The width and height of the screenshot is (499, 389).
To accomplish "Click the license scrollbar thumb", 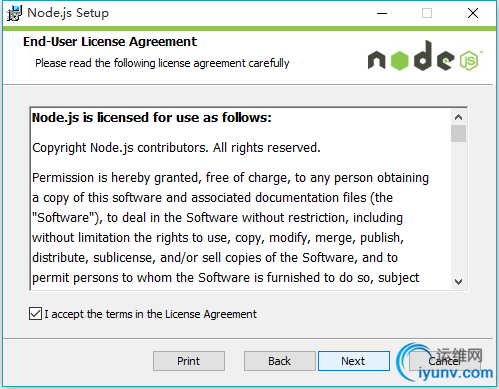I will 459,134.
